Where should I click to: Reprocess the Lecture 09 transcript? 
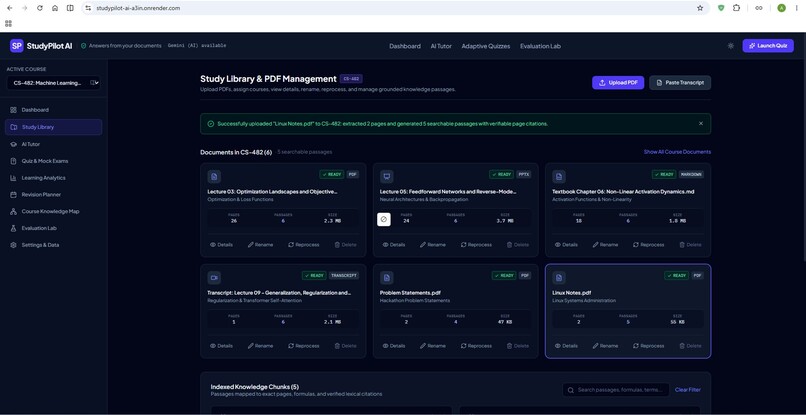[x=304, y=346]
